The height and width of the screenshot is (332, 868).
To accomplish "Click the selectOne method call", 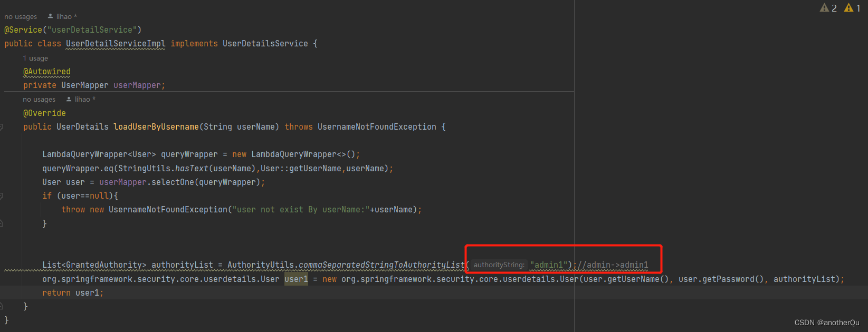I will (173, 182).
